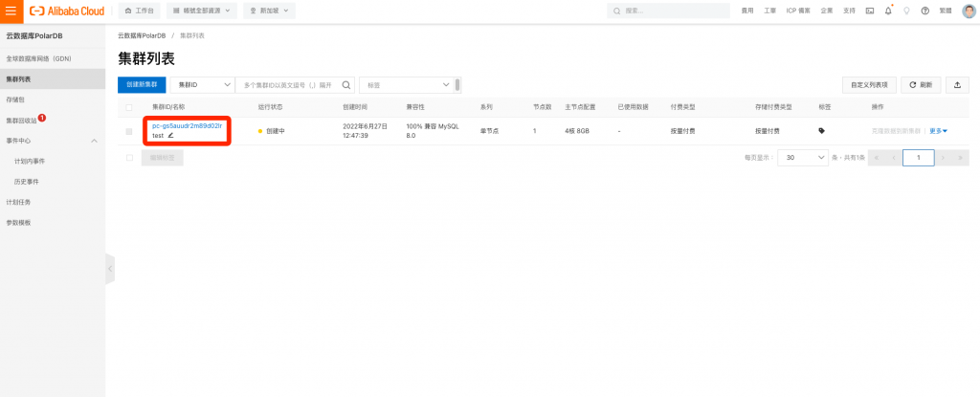Click the 刷新 refresh button
This screenshot has height=397, width=980.
(x=921, y=84)
